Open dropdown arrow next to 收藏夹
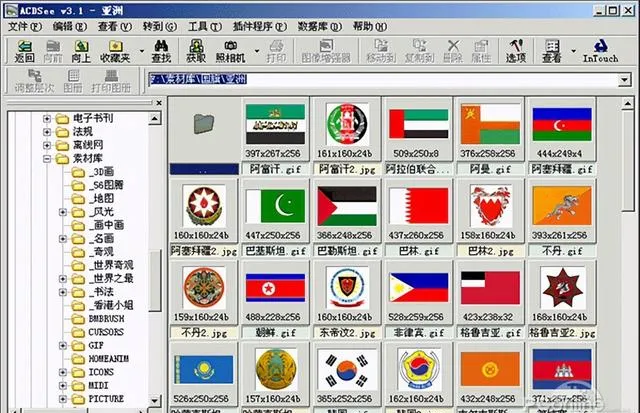640x413 pixels. [142, 51]
